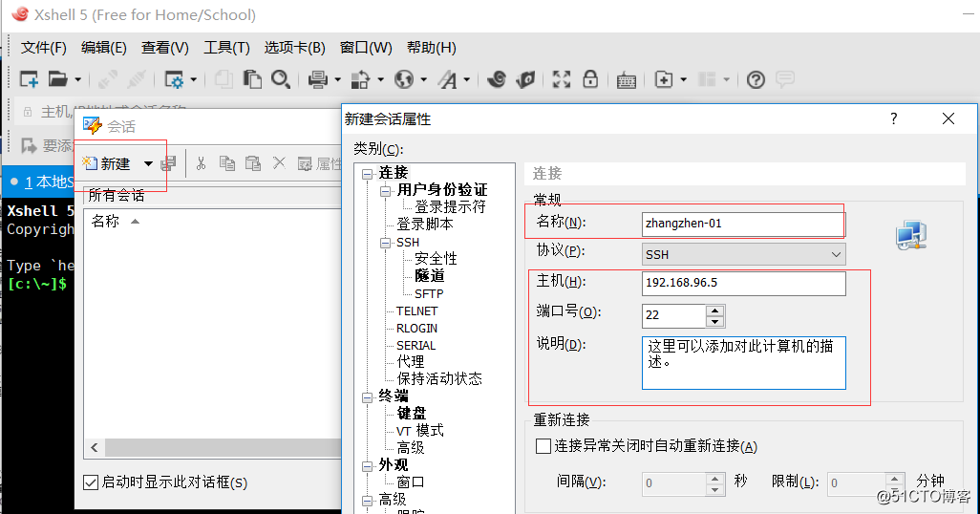The height and width of the screenshot is (514, 980).
Task: Open the 编辑(E) menu
Action: click(x=104, y=48)
